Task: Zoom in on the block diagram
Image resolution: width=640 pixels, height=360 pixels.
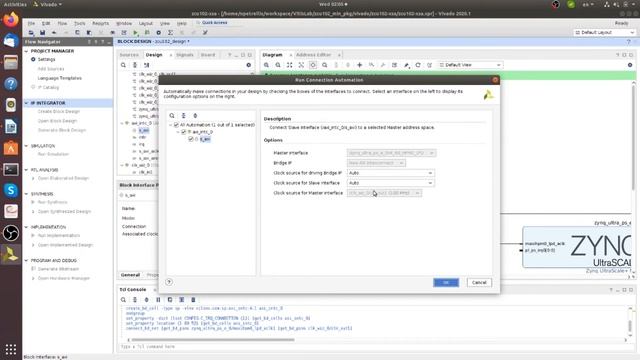Action: coord(266,65)
